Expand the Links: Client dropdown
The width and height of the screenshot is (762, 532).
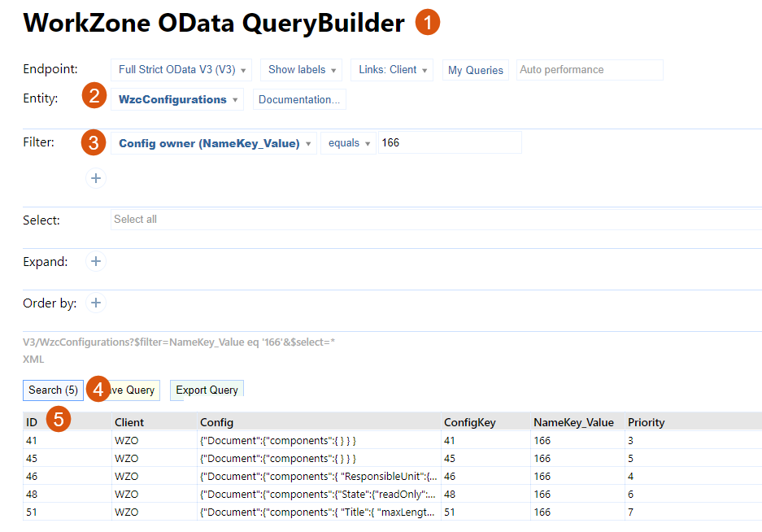pyautogui.click(x=392, y=70)
